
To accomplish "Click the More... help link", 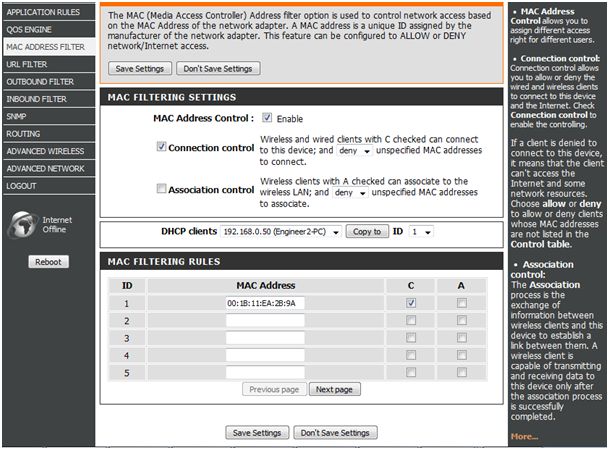I will 524,437.
